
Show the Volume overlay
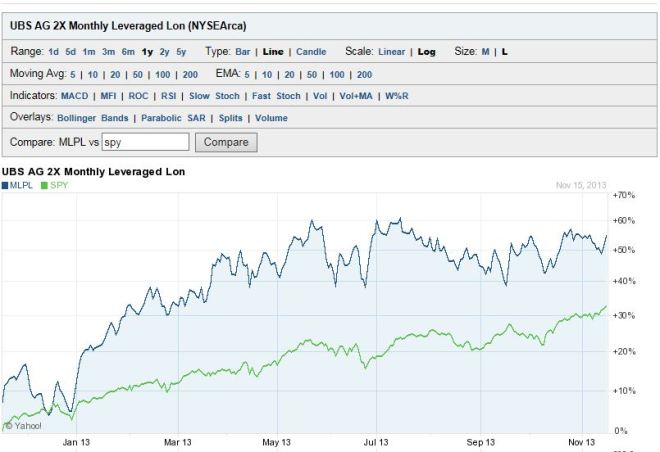click(271, 118)
